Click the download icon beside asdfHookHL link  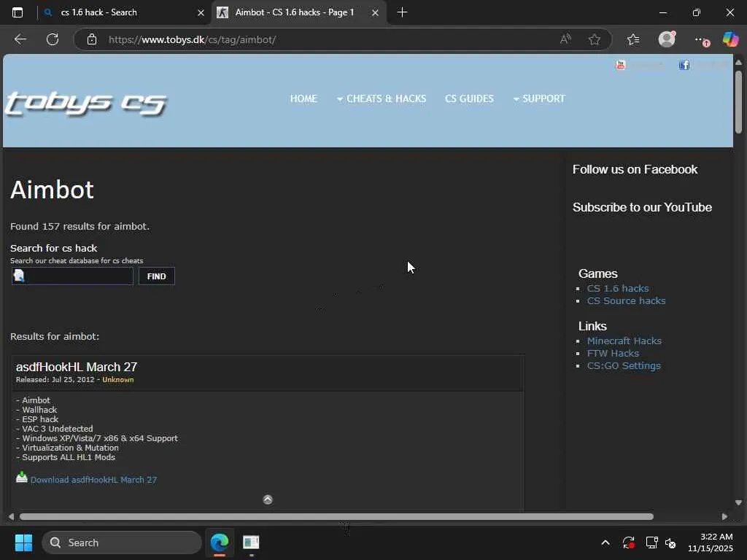pos(21,477)
